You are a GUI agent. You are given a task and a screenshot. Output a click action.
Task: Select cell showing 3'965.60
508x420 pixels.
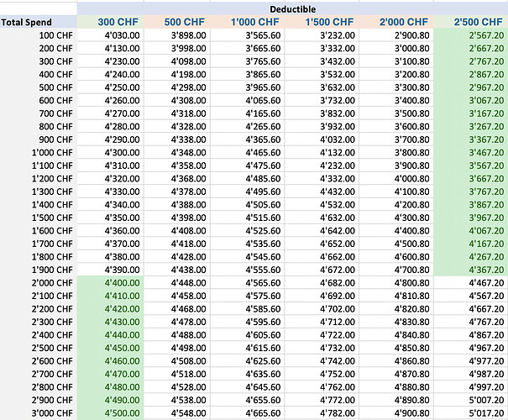click(x=247, y=87)
